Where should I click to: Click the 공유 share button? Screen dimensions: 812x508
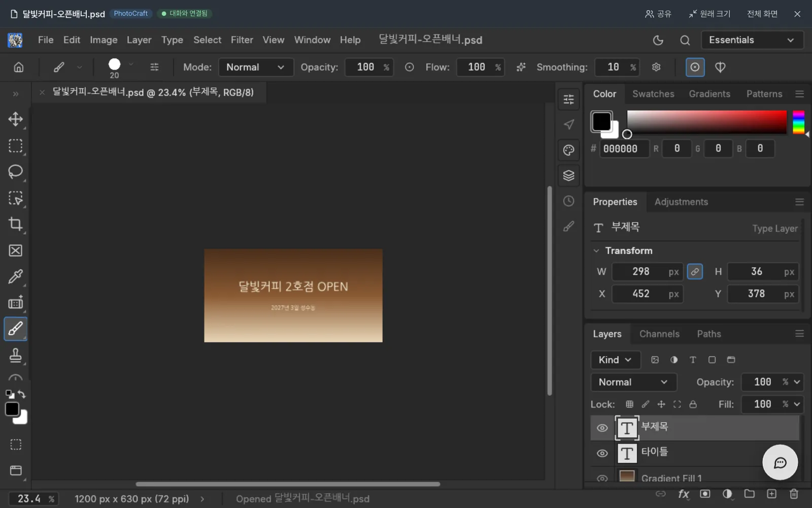click(x=658, y=14)
